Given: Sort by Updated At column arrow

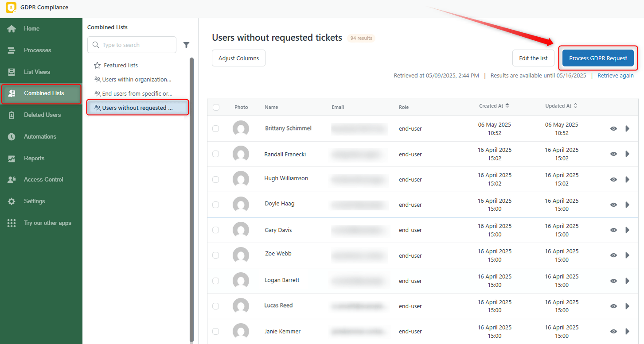Looking at the screenshot, I should click(575, 106).
